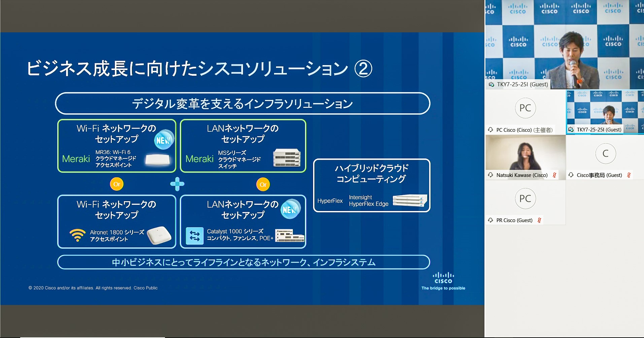Click muted microphone icon for Cisco事務局 (Guest)
Viewport: 644px width, 338px height.
(629, 175)
